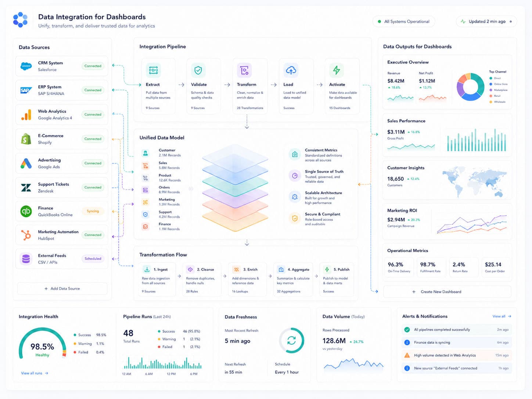Click the External Feeds database icon

tap(26, 259)
